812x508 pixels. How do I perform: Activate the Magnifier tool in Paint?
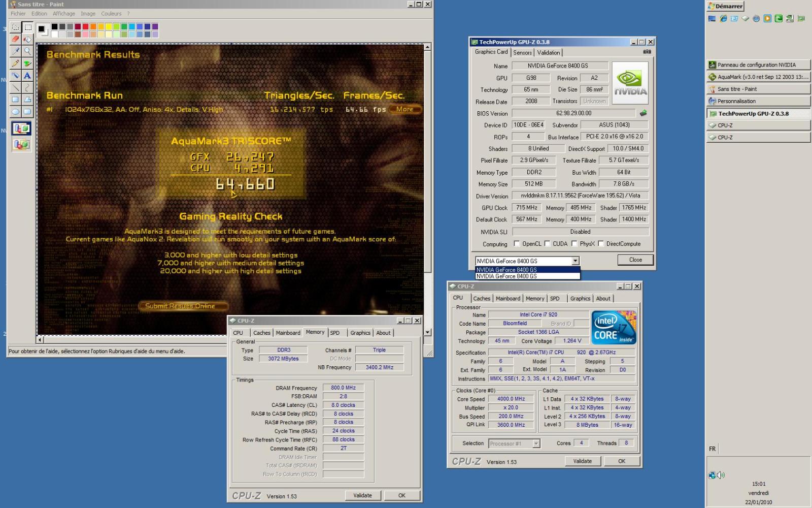point(28,51)
